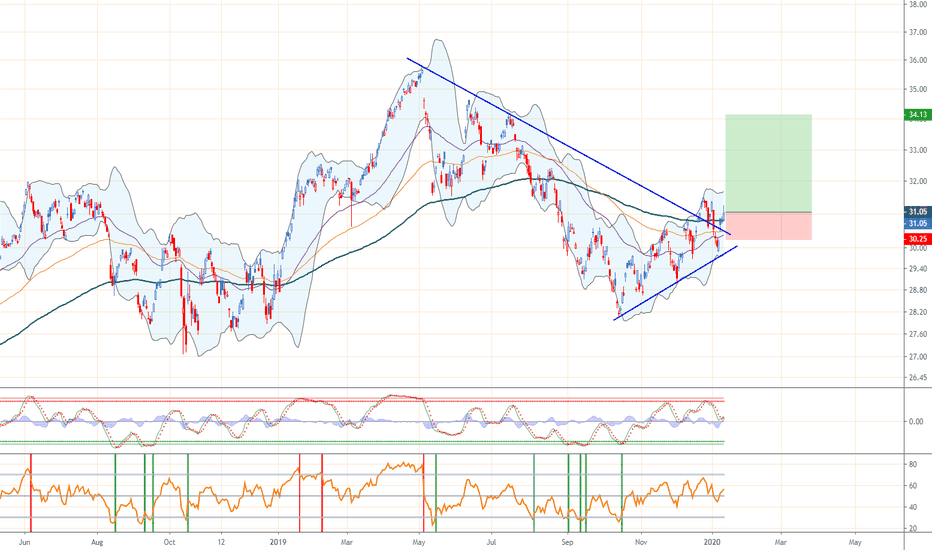Select the descending blue trendline
This screenshot has width=932, height=550.
pyautogui.click(x=568, y=146)
